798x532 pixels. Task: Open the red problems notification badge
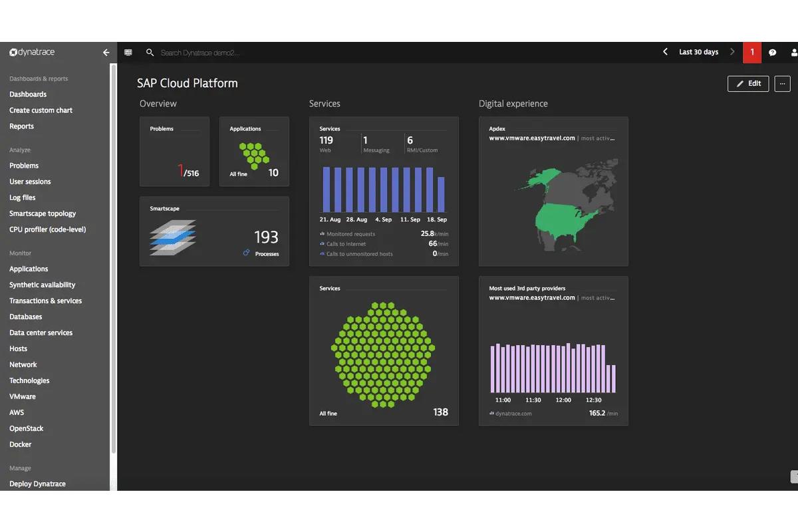coord(752,52)
